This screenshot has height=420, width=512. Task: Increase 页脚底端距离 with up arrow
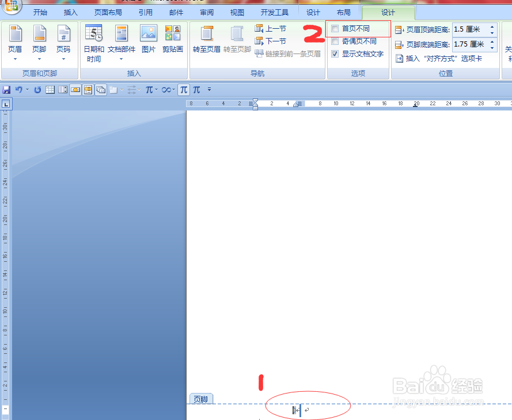pyautogui.click(x=492, y=42)
